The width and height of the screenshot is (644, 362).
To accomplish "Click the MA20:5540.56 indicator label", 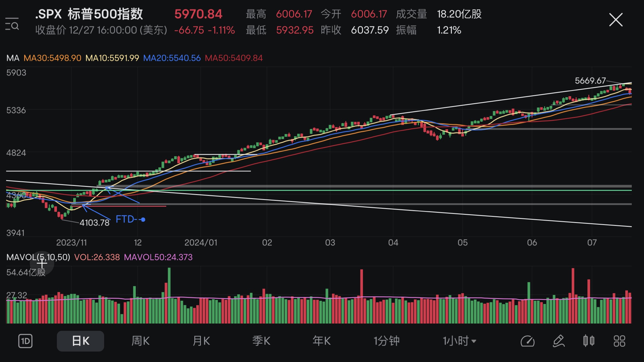I will 172,58.
